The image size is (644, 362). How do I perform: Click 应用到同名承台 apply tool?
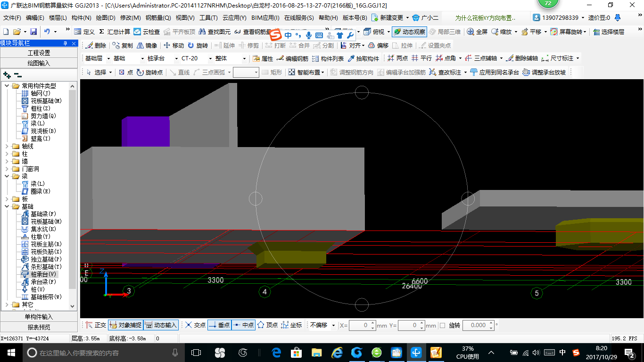pos(495,72)
